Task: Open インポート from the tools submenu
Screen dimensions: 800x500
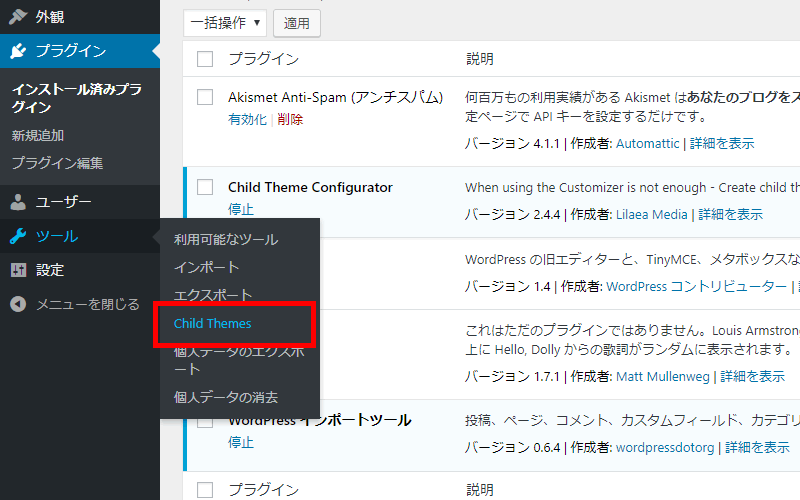Action: pyautogui.click(x=206, y=267)
